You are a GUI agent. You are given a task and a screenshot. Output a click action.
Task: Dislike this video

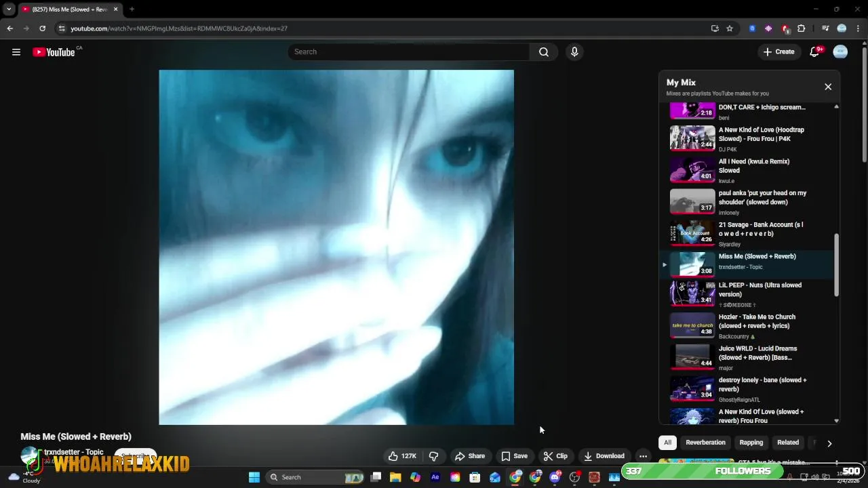(x=434, y=456)
